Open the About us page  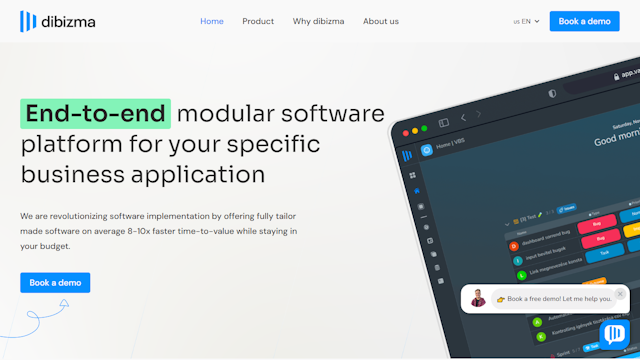[381, 21]
